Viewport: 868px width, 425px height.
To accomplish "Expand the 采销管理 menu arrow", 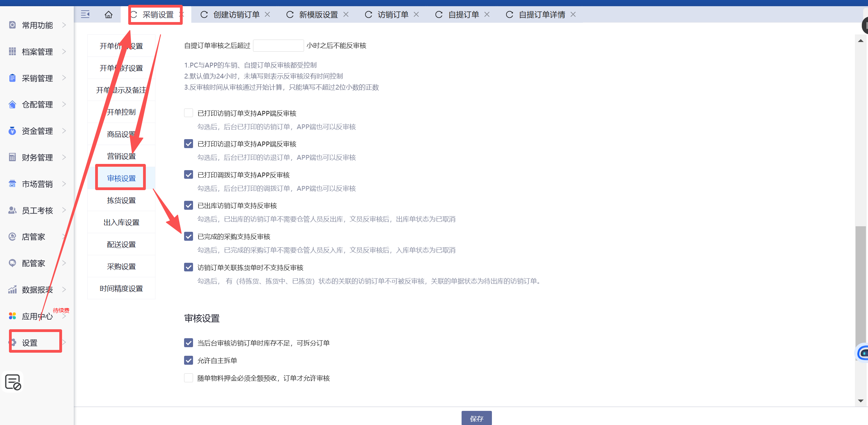I will tap(64, 78).
